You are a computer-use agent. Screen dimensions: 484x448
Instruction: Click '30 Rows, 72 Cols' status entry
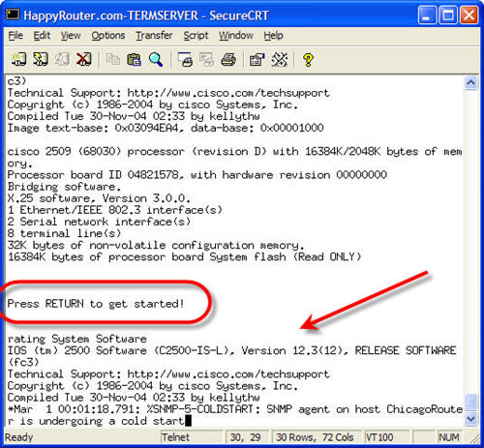(x=315, y=437)
